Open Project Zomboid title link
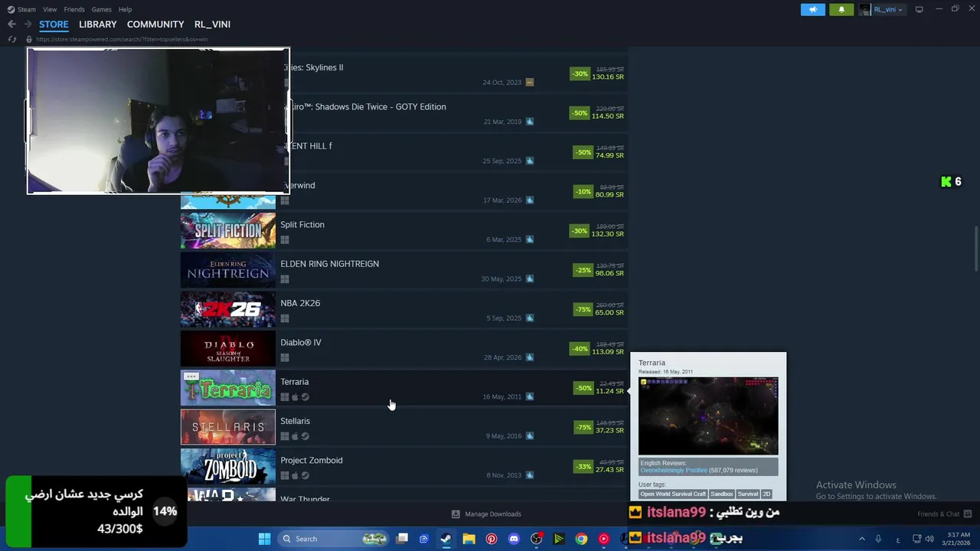 click(x=312, y=461)
